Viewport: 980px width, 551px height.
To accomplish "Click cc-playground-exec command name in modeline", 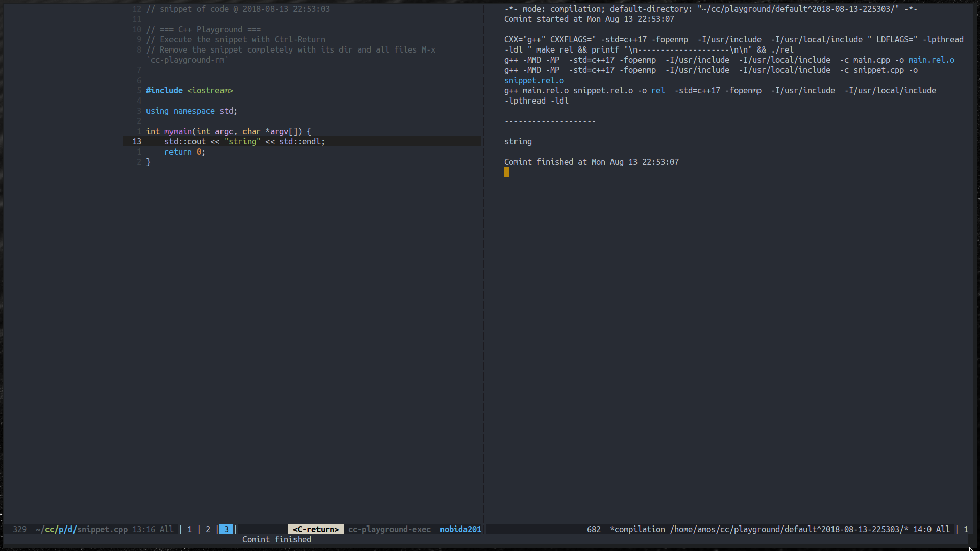I will [389, 529].
